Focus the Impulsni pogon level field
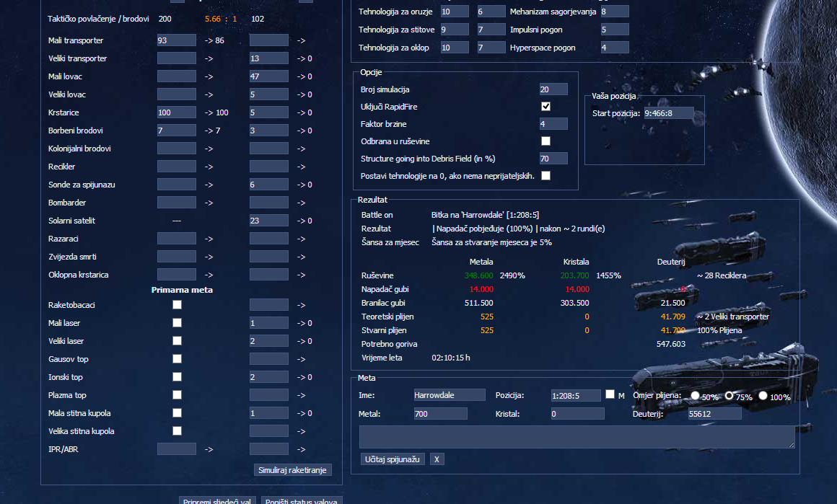 [615, 30]
